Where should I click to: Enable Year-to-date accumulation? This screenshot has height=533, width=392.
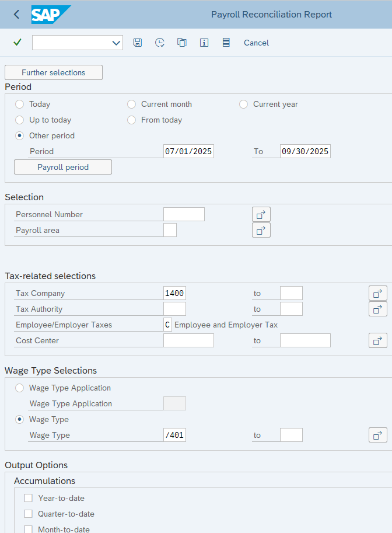28,498
